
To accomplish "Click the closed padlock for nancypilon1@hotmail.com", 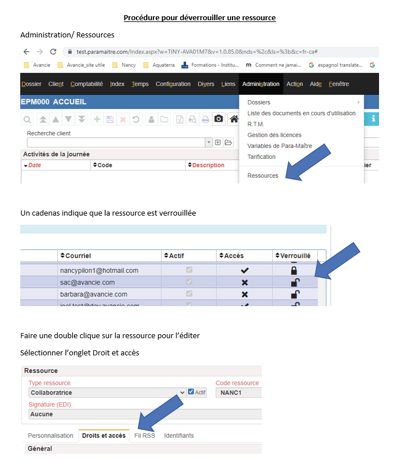I will (294, 270).
